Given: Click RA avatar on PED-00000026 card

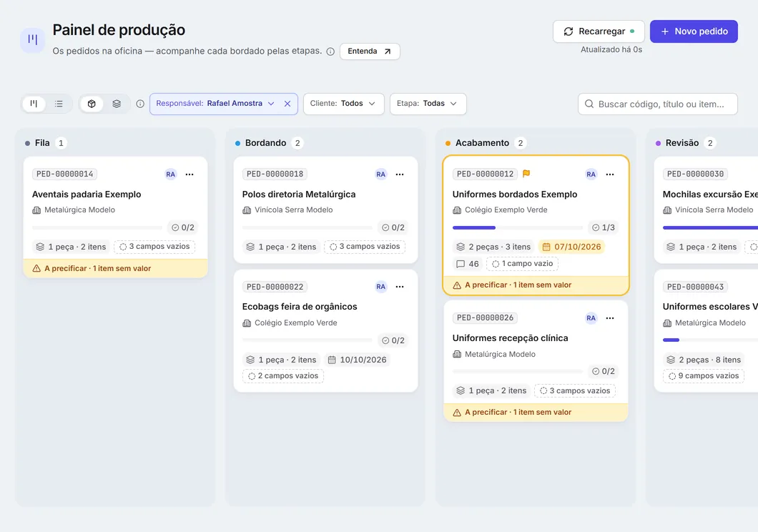Looking at the screenshot, I should pos(591,318).
